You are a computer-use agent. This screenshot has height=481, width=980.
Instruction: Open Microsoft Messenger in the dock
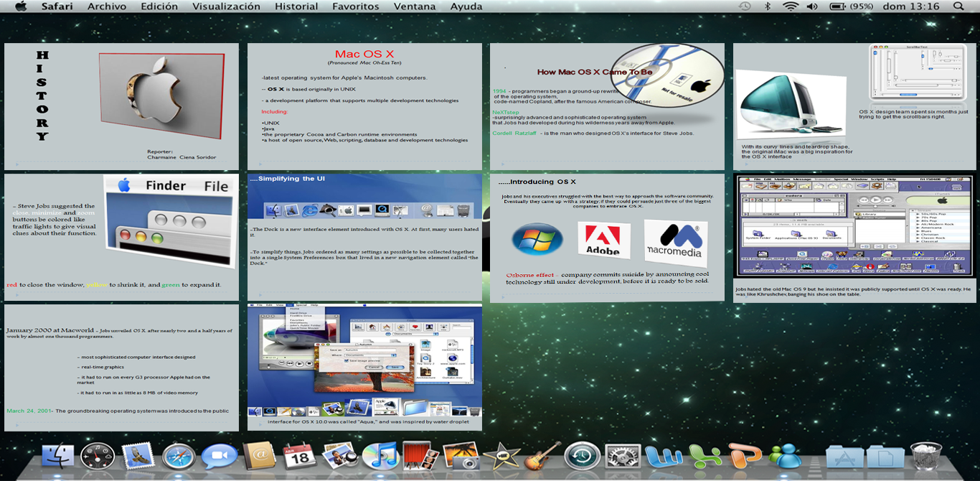click(786, 456)
